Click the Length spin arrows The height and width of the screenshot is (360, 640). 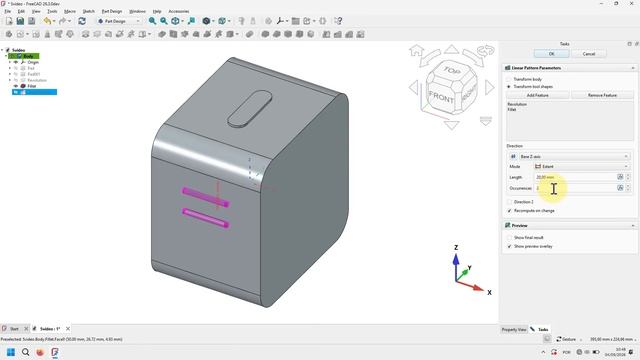pyautogui.click(x=628, y=177)
